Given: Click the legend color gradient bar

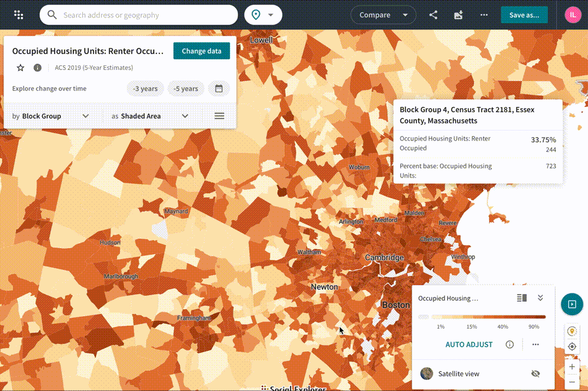Looking at the screenshot, I should [x=488, y=317].
